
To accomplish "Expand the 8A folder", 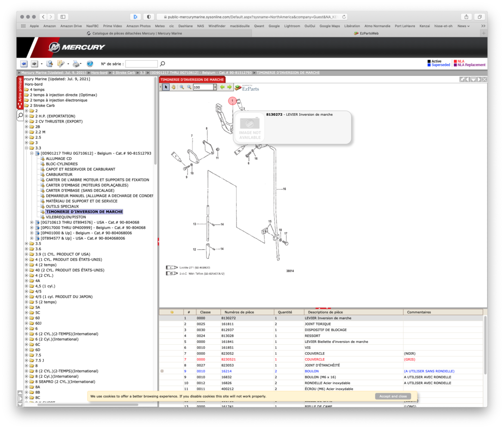I will point(27,387).
